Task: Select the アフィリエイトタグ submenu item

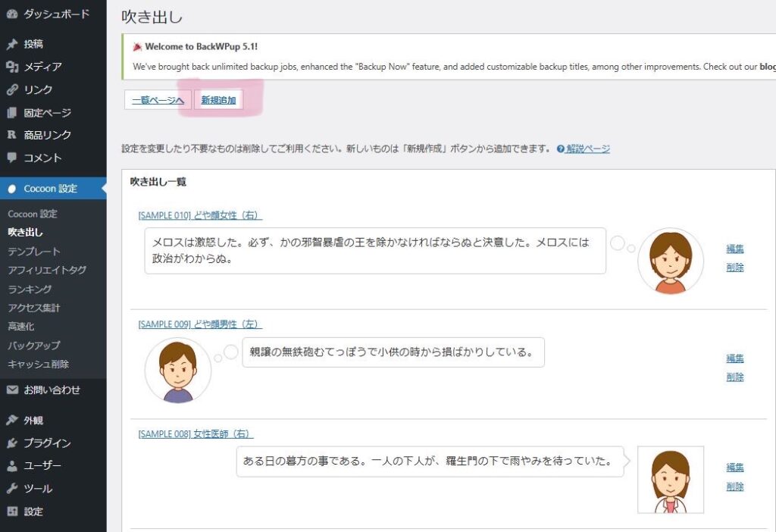Action: (x=47, y=271)
